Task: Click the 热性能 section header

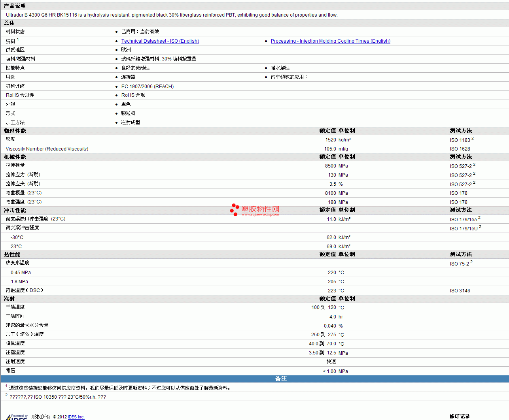Action: coord(12,255)
